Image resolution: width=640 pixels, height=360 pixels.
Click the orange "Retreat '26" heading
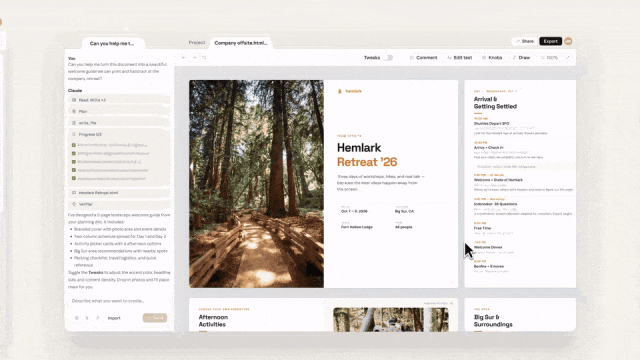pos(367,162)
